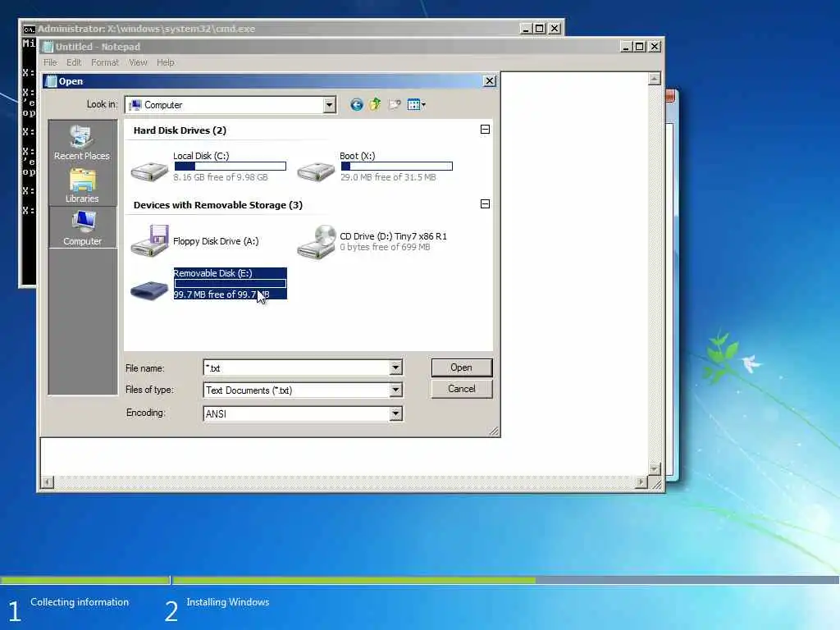The height and width of the screenshot is (630, 840).
Task: Open Recent Places in the sidebar
Action: coord(82,142)
